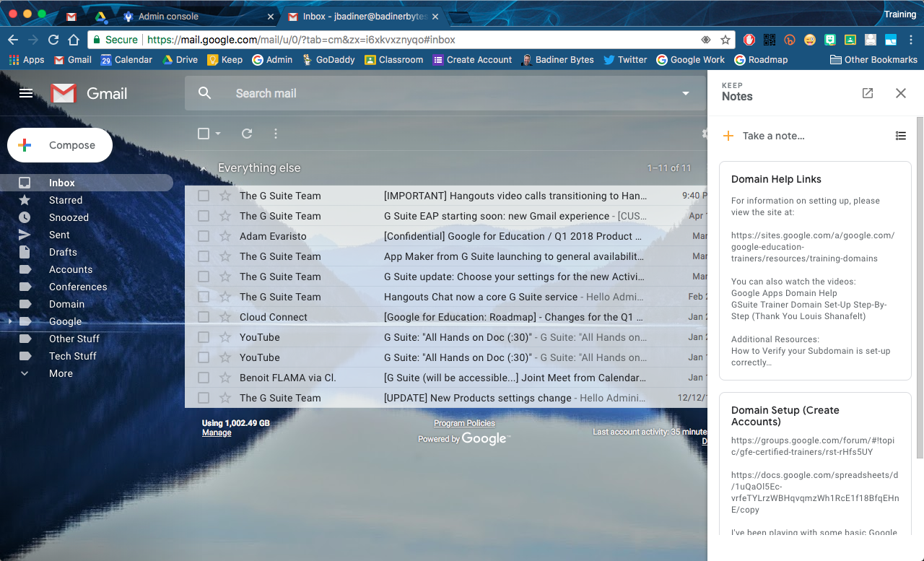The image size is (924, 561).
Task: Click the browser address bar URL
Action: pyautogui.click(x=300, y=40)
